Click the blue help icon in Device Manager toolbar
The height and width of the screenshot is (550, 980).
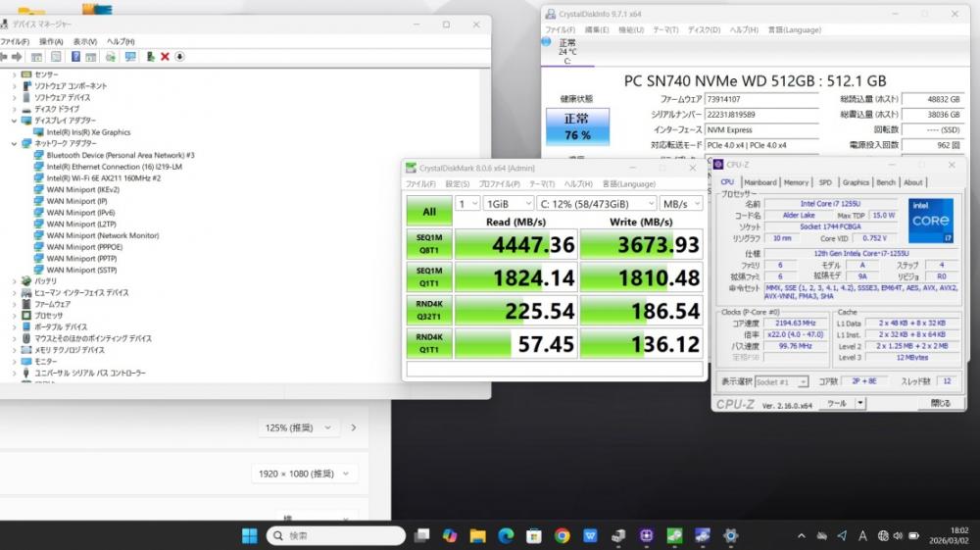tap(75, 57)
